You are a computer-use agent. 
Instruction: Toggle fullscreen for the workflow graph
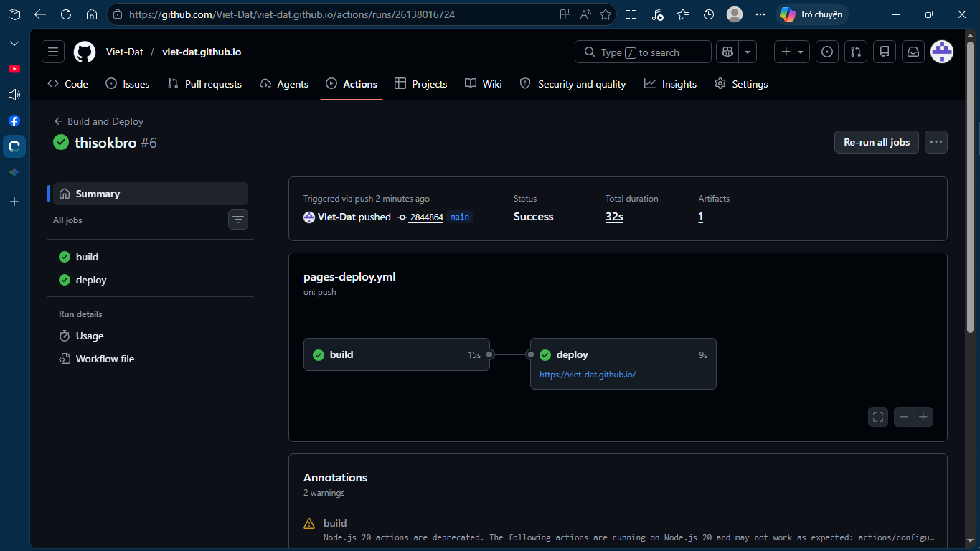(878, 417)
